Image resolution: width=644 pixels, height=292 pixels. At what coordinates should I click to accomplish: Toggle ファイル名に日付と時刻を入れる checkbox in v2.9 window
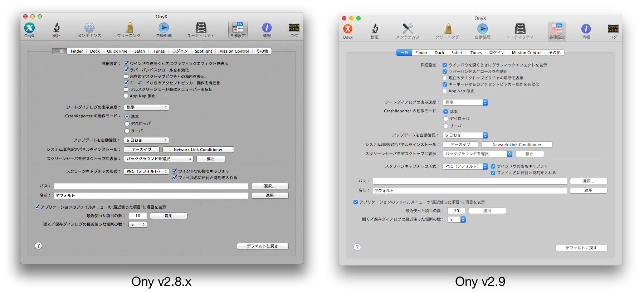pyautogui.click(x=493, y=173)
